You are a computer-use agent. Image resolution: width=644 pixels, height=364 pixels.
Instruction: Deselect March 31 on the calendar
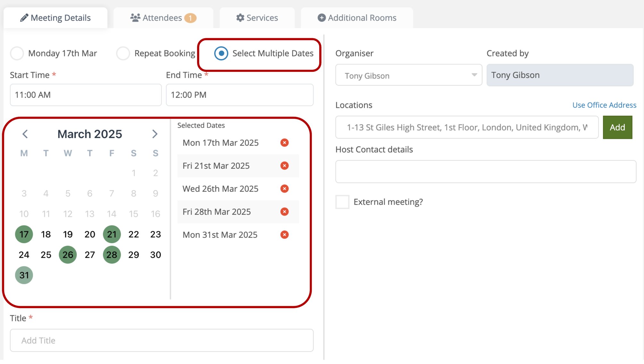click(x=24, y=275)
